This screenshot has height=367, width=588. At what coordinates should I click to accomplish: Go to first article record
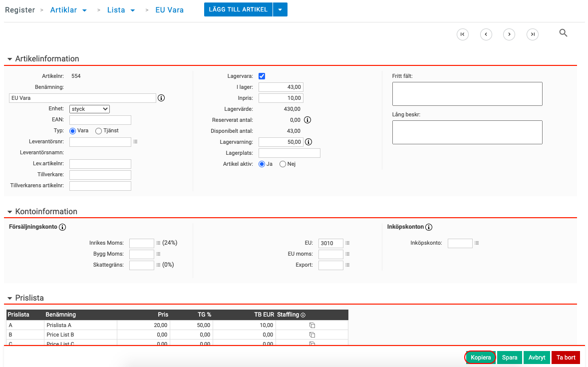point(462,34)
